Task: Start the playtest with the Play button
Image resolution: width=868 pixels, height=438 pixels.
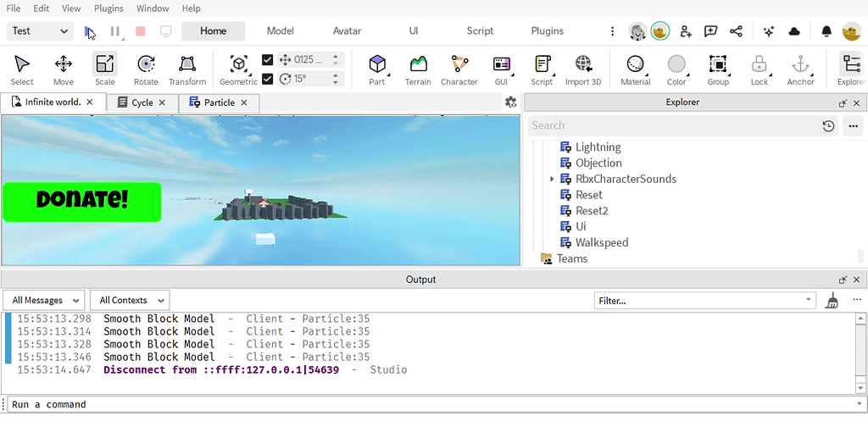Action: [90, 31]
